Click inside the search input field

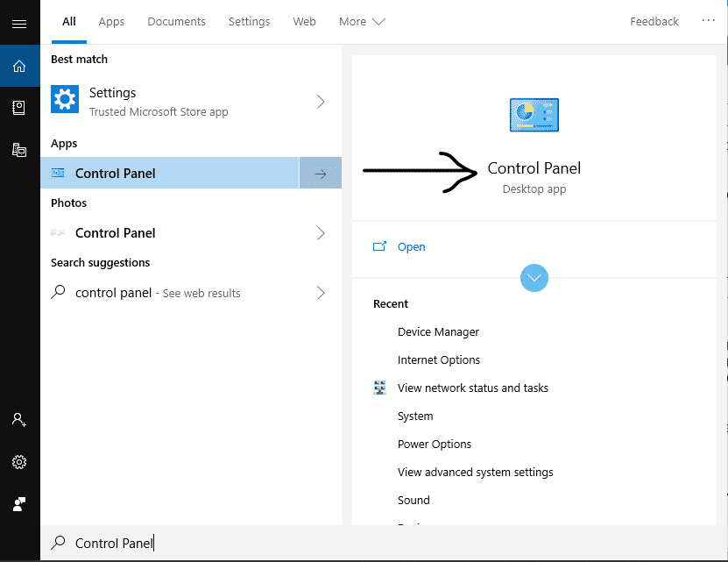[219, 543]
